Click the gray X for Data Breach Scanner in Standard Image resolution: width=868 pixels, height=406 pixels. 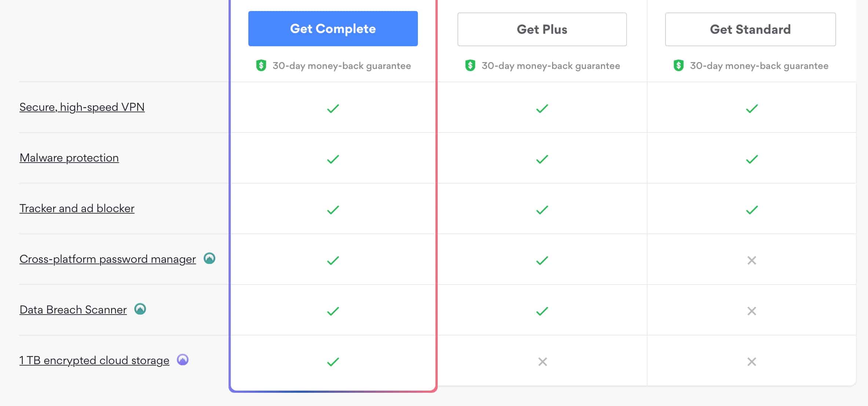click(x=752, y=311)
